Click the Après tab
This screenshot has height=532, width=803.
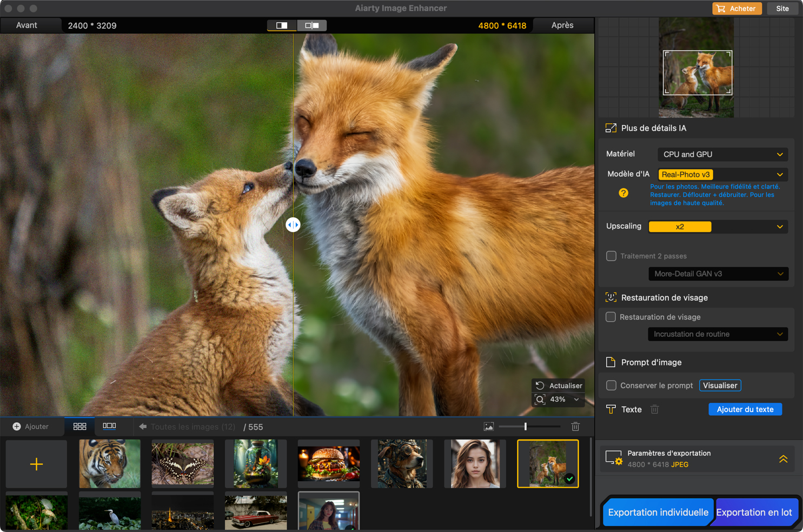(562, 25)
